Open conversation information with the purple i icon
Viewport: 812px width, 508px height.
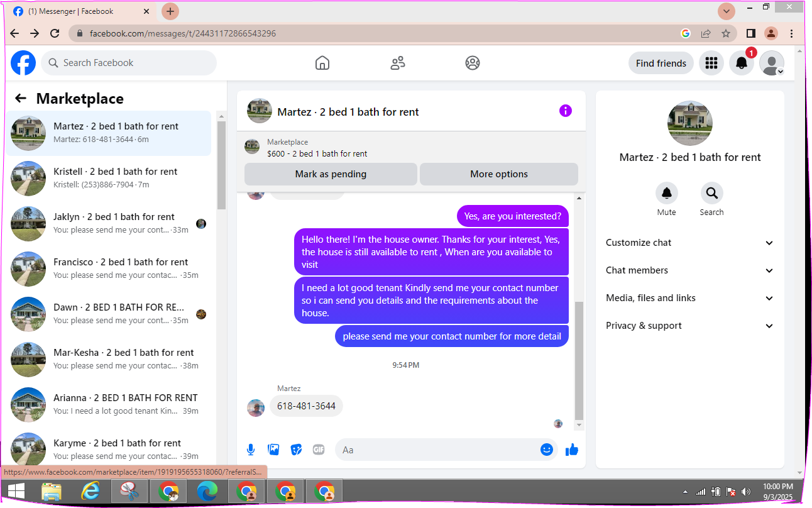[566, 111]
